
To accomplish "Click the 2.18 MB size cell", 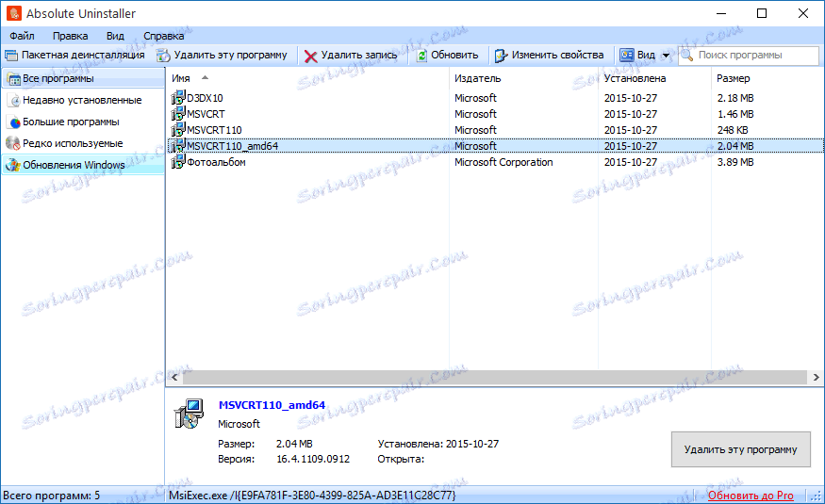I will tap(735, 98).
